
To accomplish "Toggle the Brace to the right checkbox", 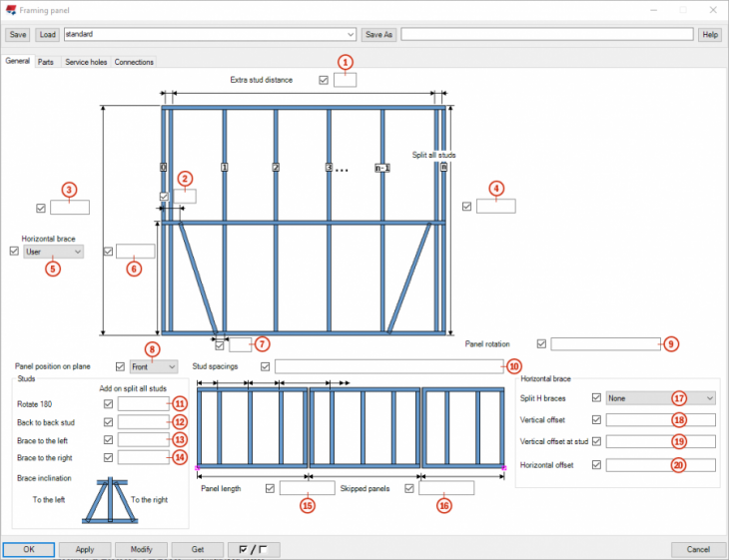I will 108,458.
